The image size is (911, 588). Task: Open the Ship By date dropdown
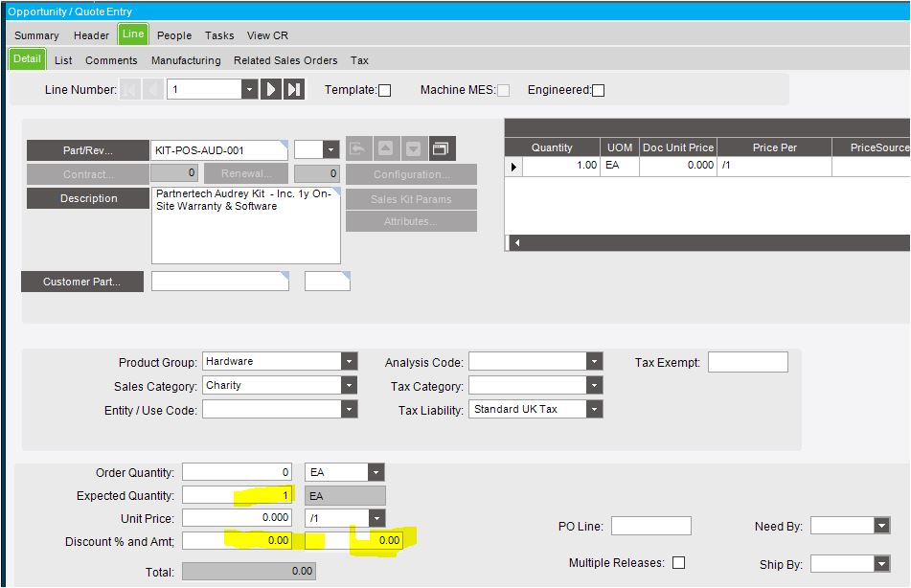tap(882, 564)
